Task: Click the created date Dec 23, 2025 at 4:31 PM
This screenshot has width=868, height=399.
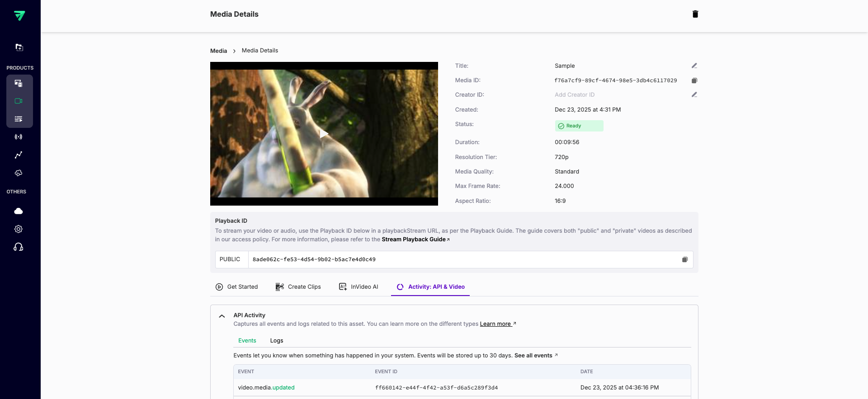Action: point(588,110)
